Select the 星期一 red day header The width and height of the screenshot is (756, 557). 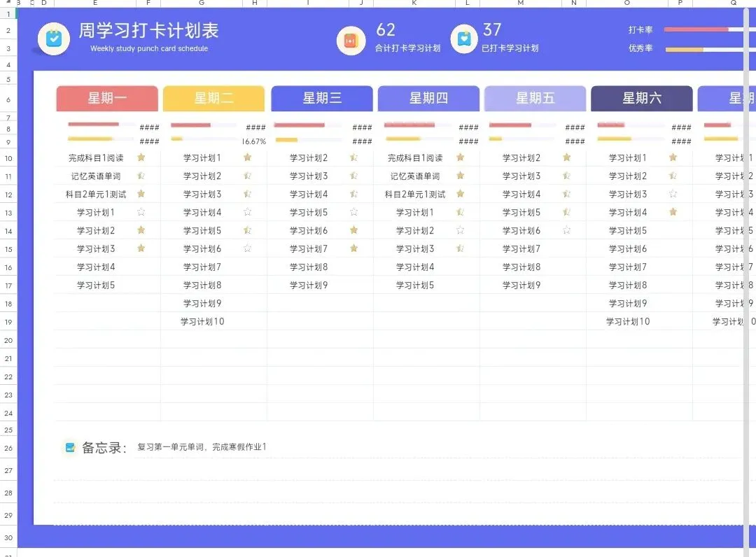point(107,98)
